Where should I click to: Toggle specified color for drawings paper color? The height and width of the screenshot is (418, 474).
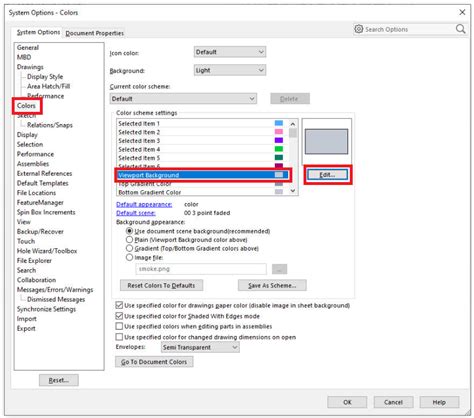(x=119, y=305)
